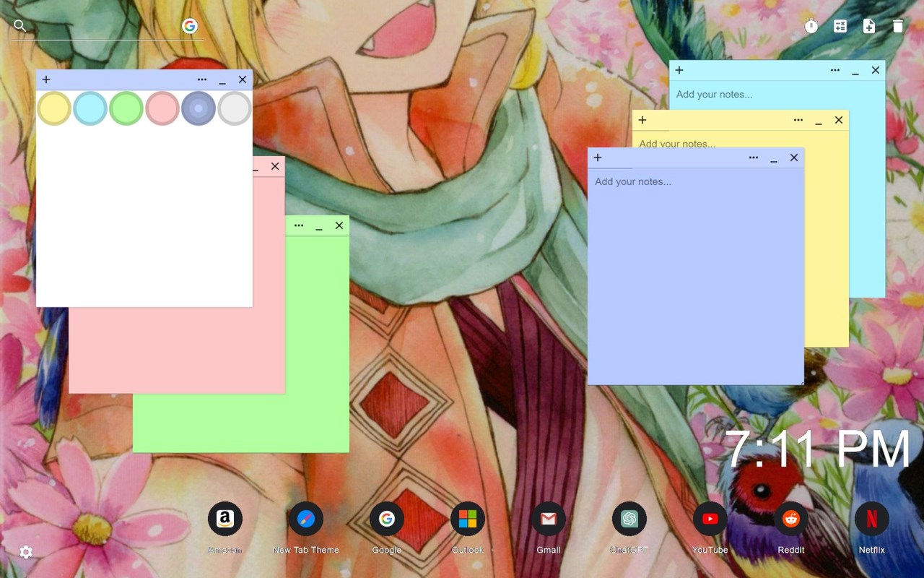Add a note from the white note's plus
The height and width of the screenshot is (578, 924).
46,79
